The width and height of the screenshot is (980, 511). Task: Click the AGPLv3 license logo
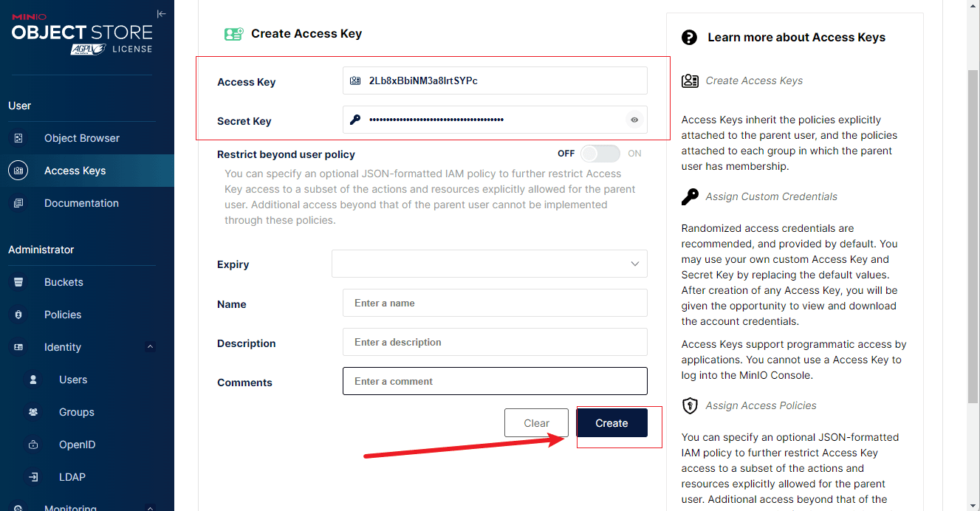click(89, 49)
